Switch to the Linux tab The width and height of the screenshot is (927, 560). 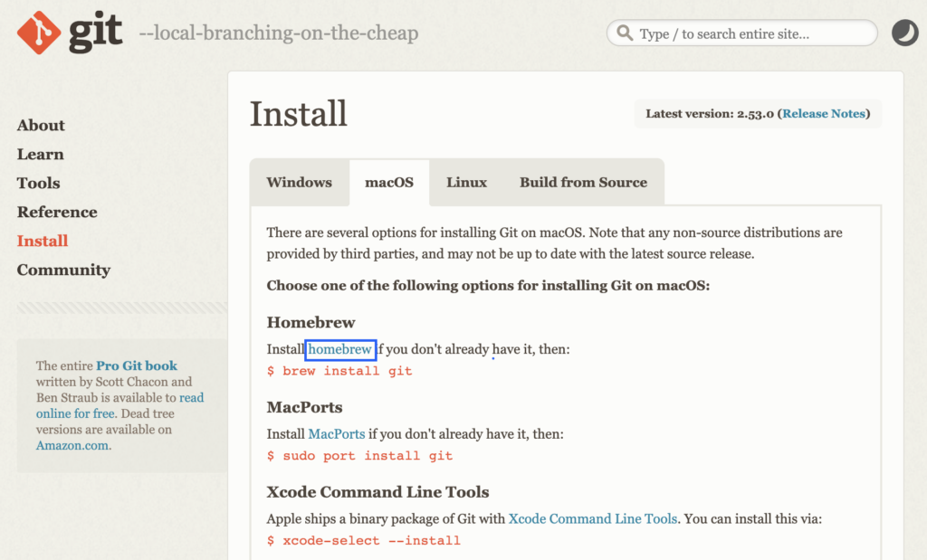[466, 183]
